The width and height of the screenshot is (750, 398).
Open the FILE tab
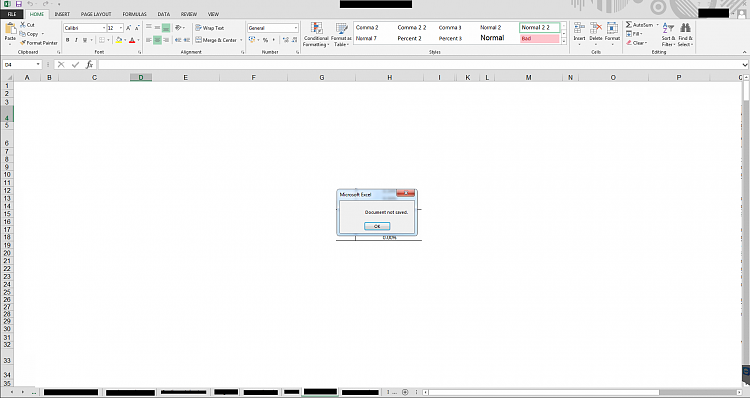11,14
